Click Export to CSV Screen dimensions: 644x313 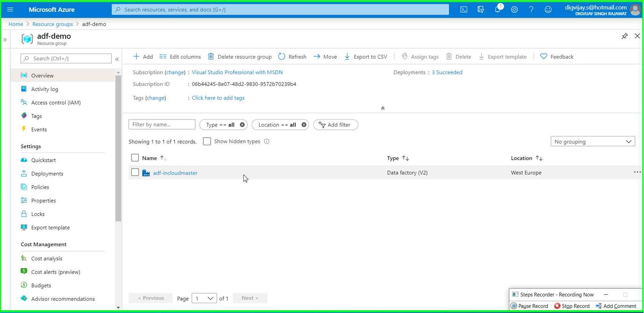pos(366,57)
